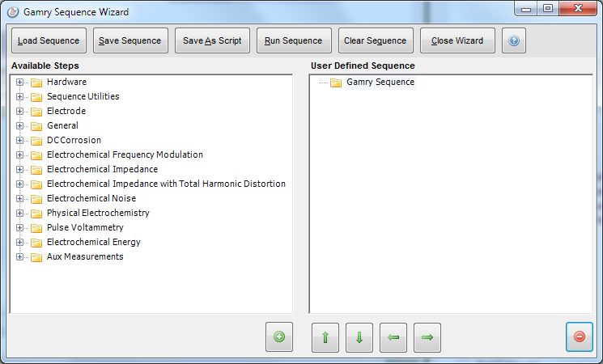Select the Sequence Utilities label

click(83, 96)
